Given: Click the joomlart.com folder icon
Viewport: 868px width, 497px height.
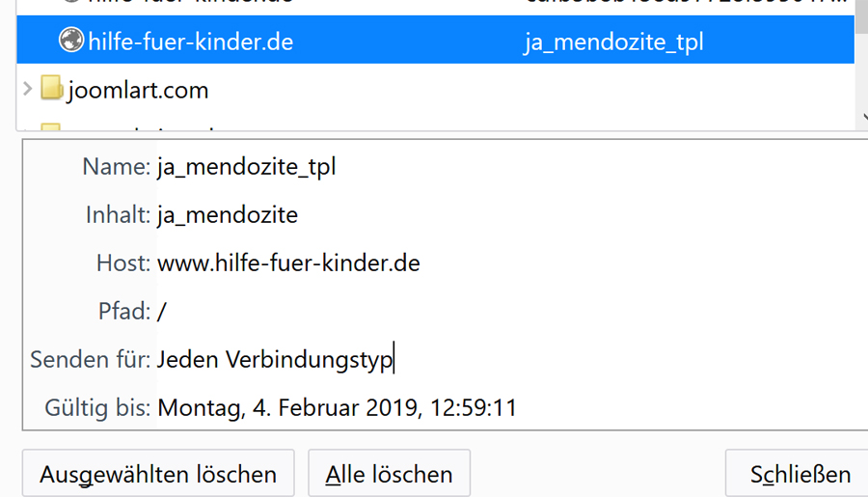Looking at the screenshot, I should [52, 91].
